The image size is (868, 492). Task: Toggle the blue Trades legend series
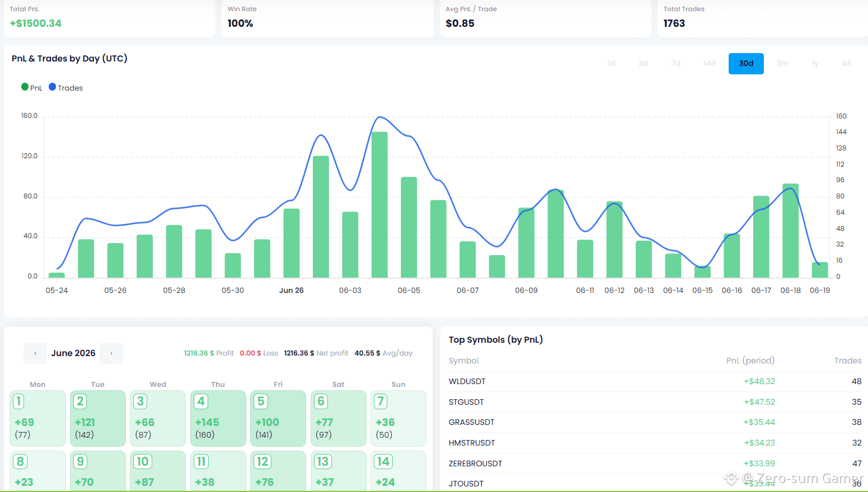66,88
